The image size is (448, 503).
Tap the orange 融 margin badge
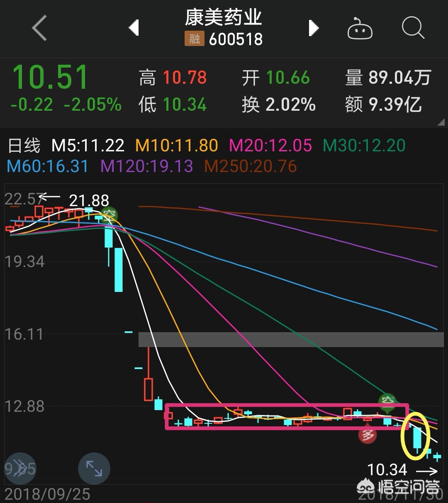click(x=194, y=39)
